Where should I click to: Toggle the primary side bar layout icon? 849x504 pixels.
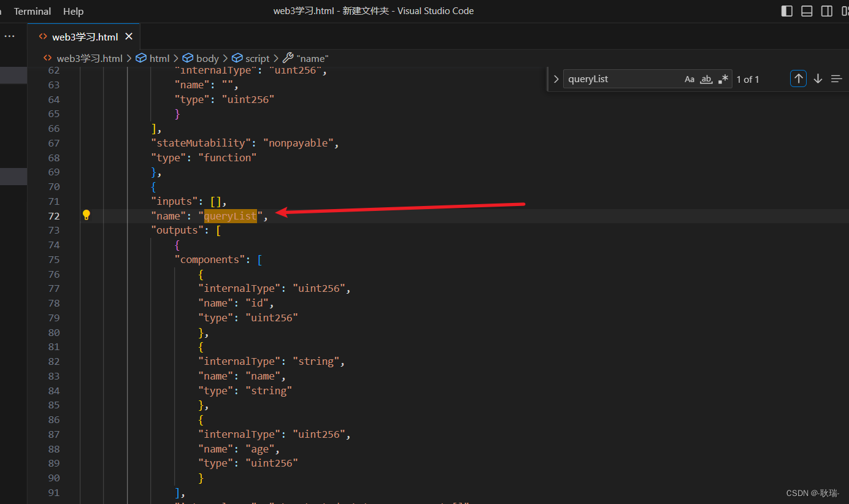pyautogui.click(x=786, y=11)
